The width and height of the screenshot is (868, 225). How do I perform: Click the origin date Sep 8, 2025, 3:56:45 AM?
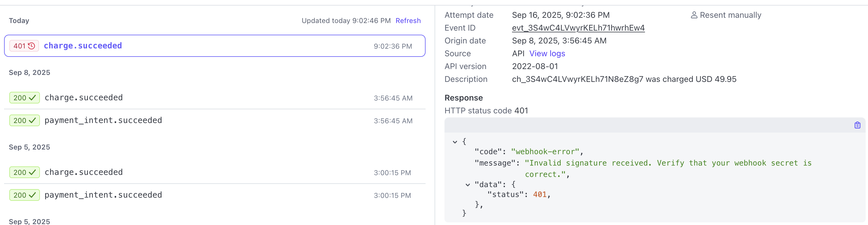click(x=559, y=41)
